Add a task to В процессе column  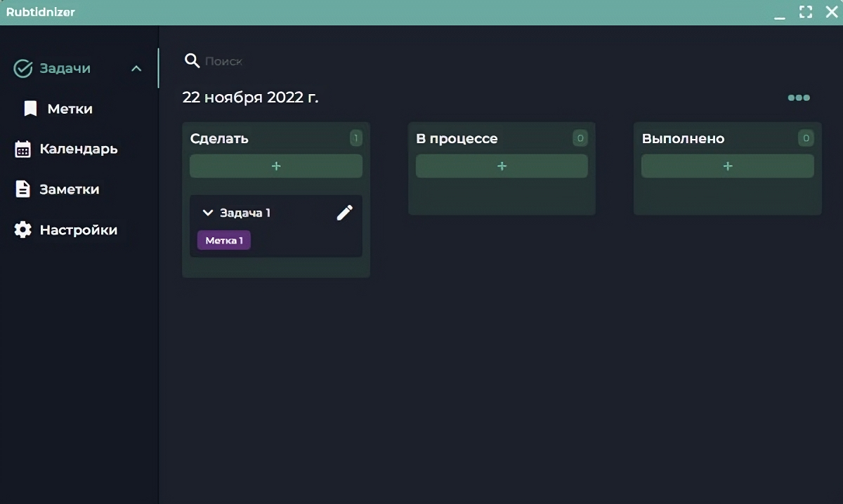[502, 166]
